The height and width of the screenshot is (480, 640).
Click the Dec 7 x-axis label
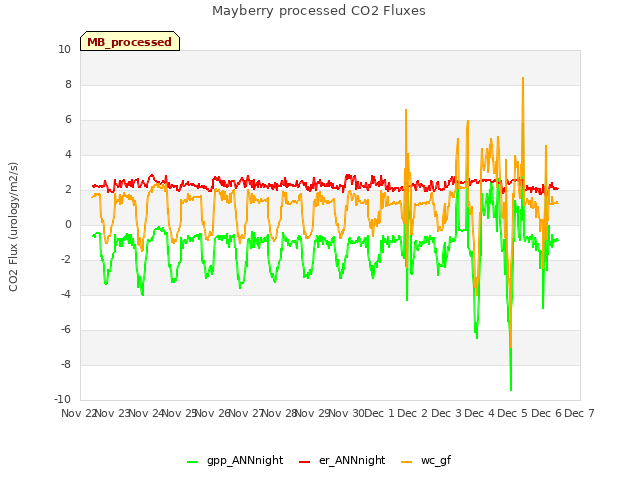point(579,413)
